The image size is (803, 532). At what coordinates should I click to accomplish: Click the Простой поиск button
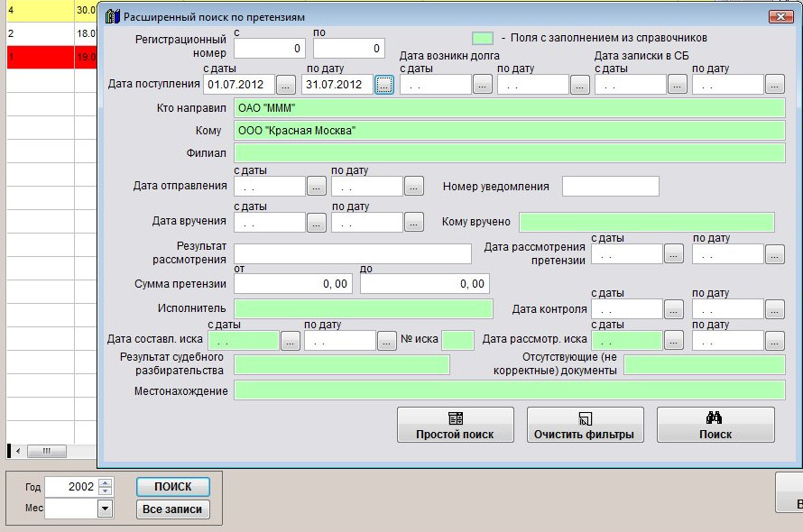pos(456,425)
